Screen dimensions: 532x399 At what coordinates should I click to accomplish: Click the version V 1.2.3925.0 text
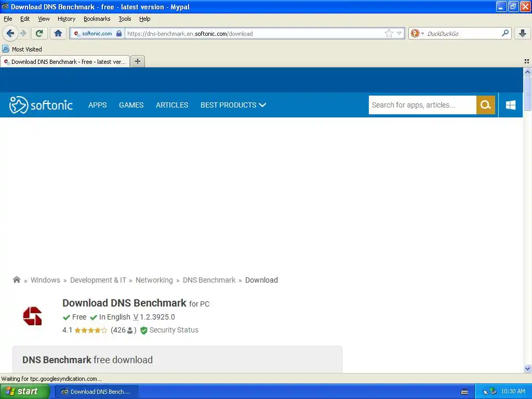tap(154, 317)
